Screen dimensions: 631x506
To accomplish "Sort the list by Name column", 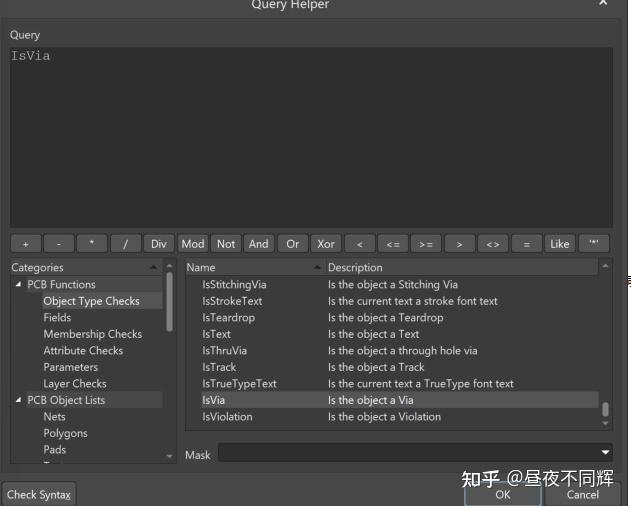I will [x=254, y=267].
